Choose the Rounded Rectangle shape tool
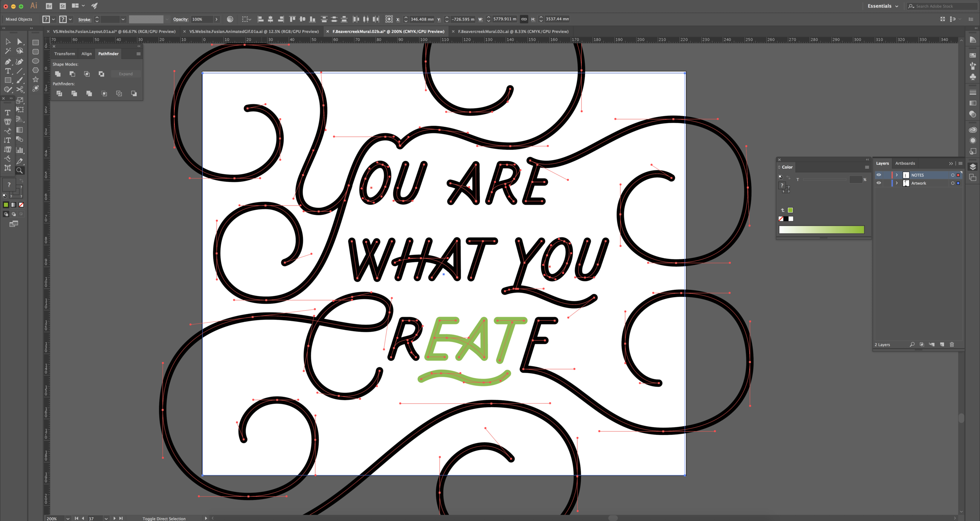 pyautogui.click(x=35, y=51)
